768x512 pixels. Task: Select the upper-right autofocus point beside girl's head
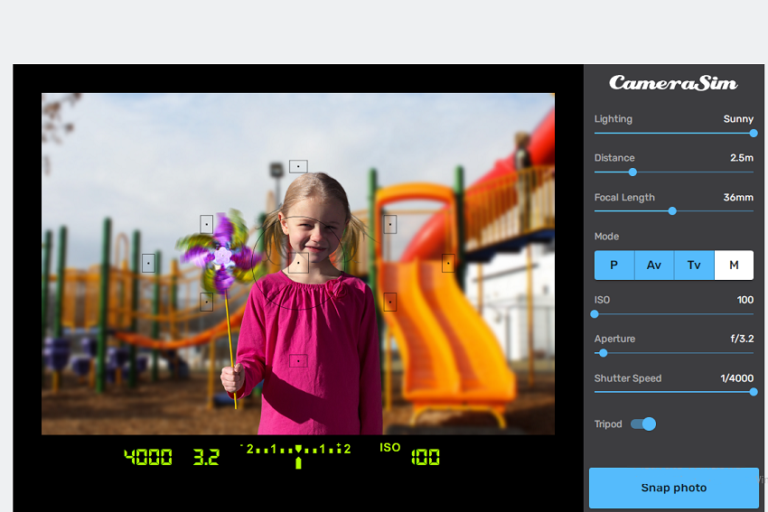click(390, 224)
